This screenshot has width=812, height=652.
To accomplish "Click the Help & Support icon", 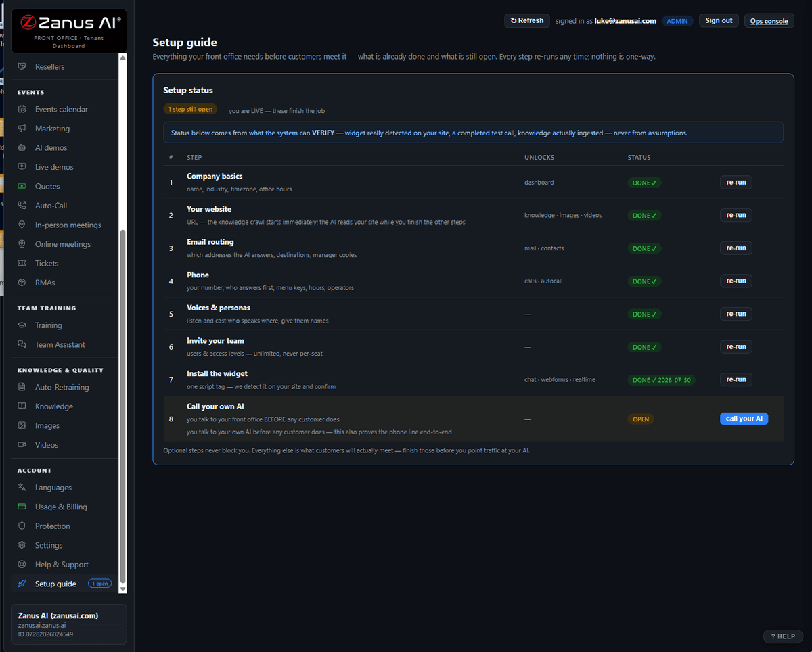I will [x=22, y=565].
